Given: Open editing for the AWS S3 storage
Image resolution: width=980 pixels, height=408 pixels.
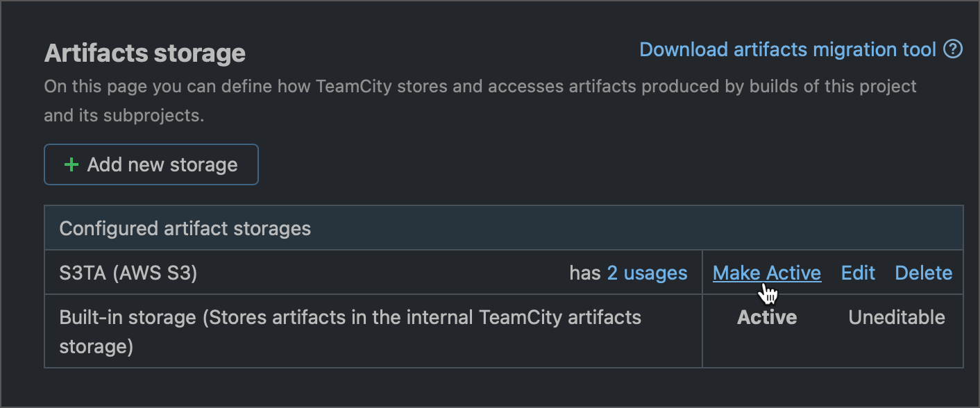Looking at the screenshot, I should [x=858, y=273].
